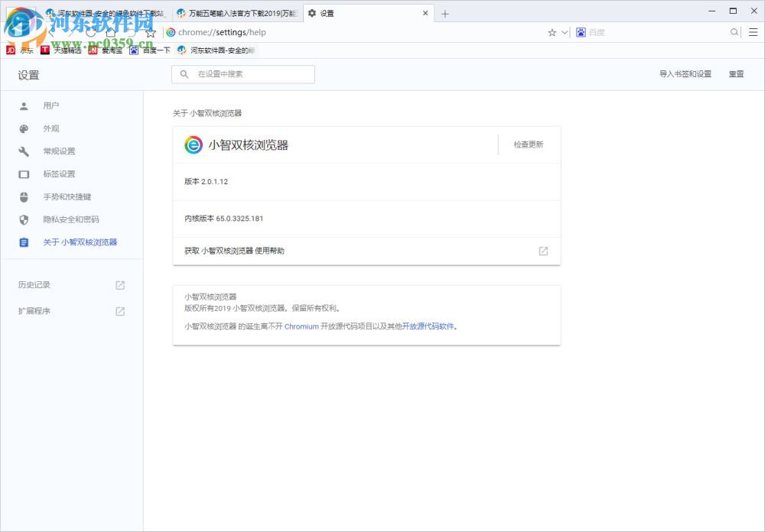Open the 外观 appearance palette icon

(x=24, y=128)
